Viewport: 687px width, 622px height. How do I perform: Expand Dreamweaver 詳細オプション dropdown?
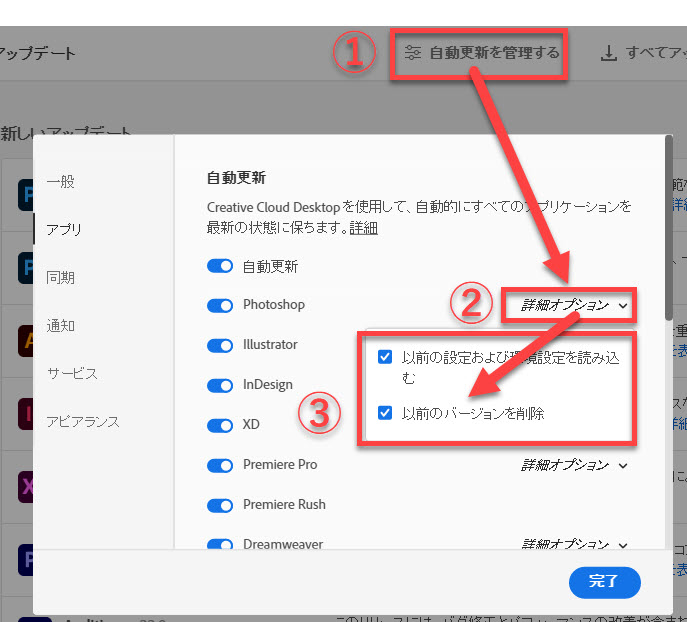tap(574, 544)
